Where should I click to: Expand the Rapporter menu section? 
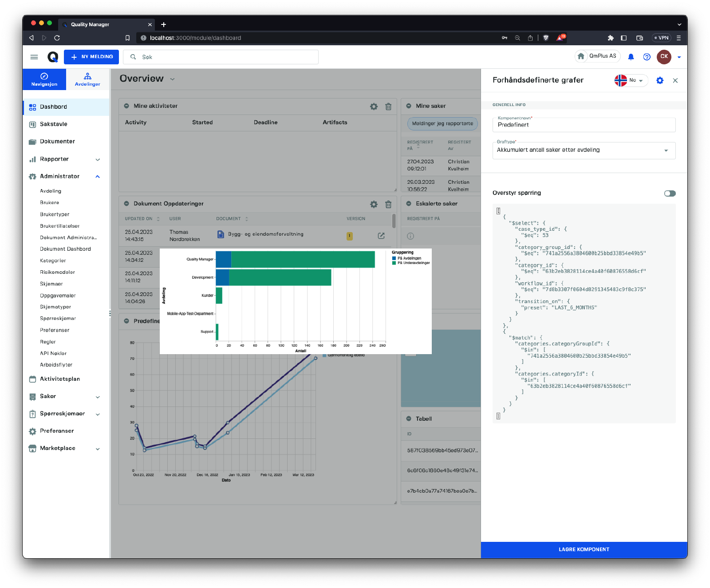98,159
